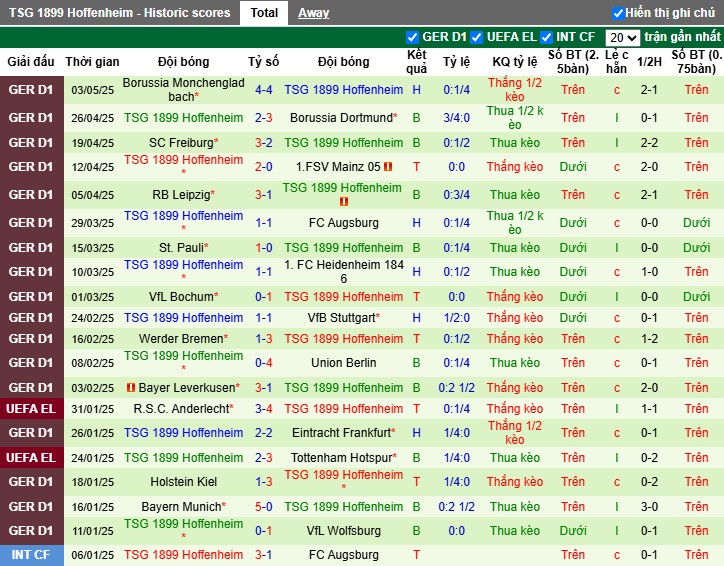This screenshot has width=724, height=566.
Task: Click the page title TSG 1899 Hoffenheim - Historic scores
Action: 119,12
